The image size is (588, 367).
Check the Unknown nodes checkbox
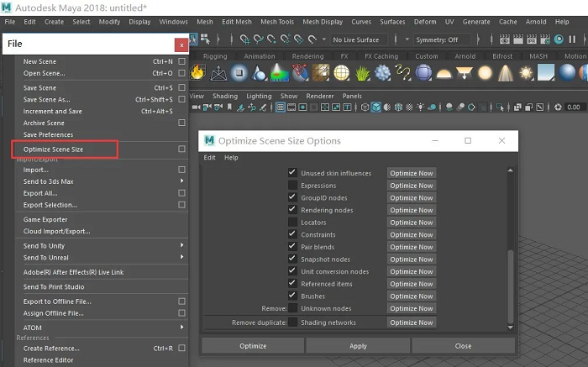[x=292, y=309]
